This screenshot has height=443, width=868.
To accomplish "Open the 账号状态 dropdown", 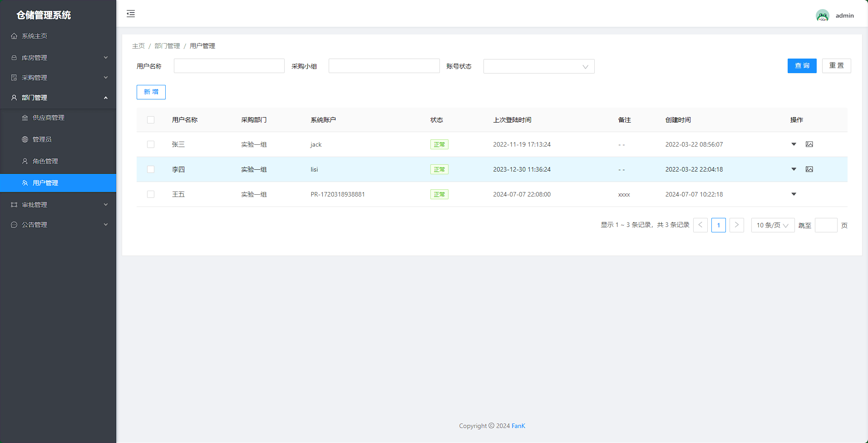I will [538, 66].
